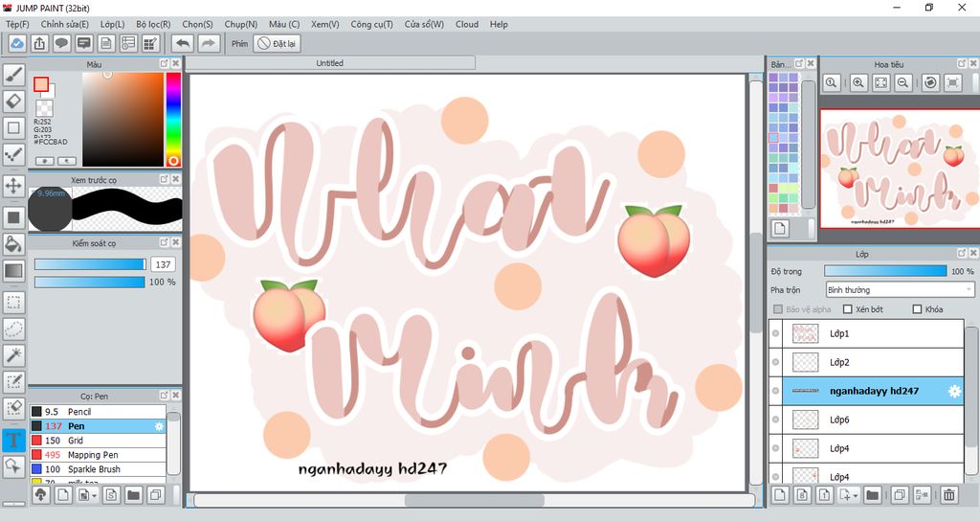Select the Selection Eraser tool
The width and height of the screenshot is (980, 522).
click(13, 408)
